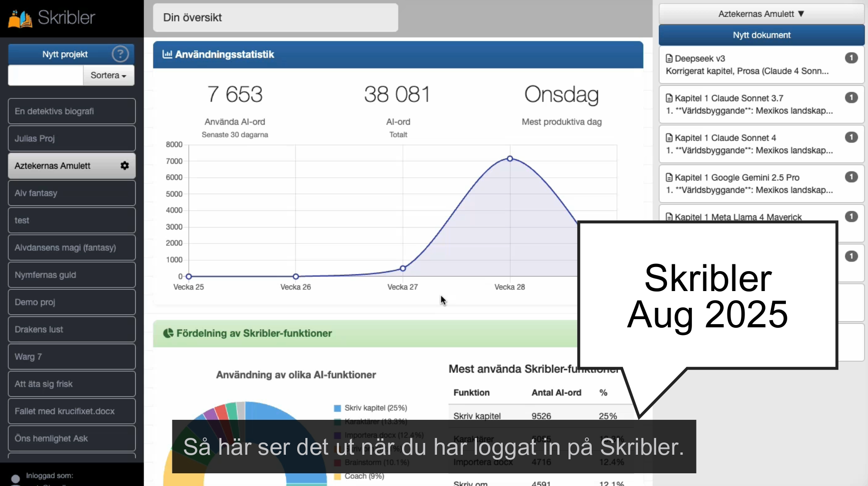Click the count badge on Meta Llama 4 Maverick
The height and width of the screenshot is (486, 868).
(x=851, y=217)
